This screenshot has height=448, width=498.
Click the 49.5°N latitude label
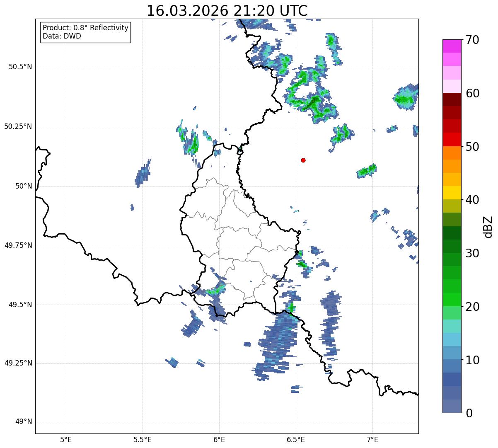point(20,305)
